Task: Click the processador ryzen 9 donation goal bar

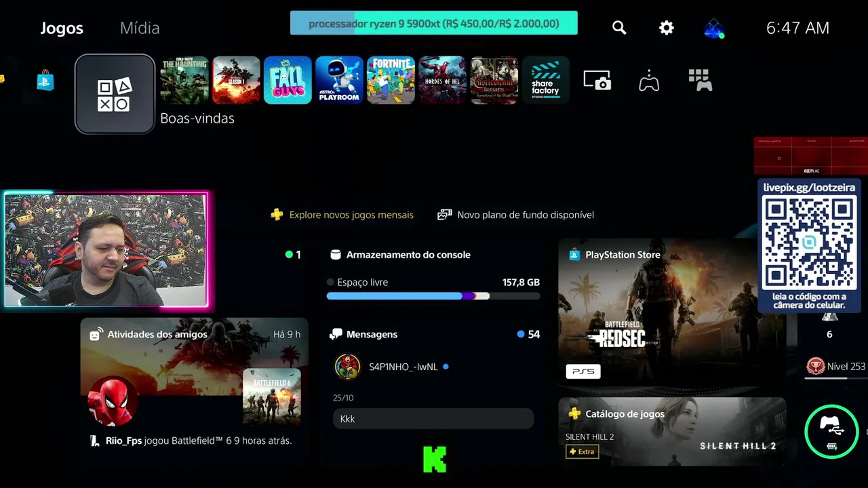Action: point(434,23)
